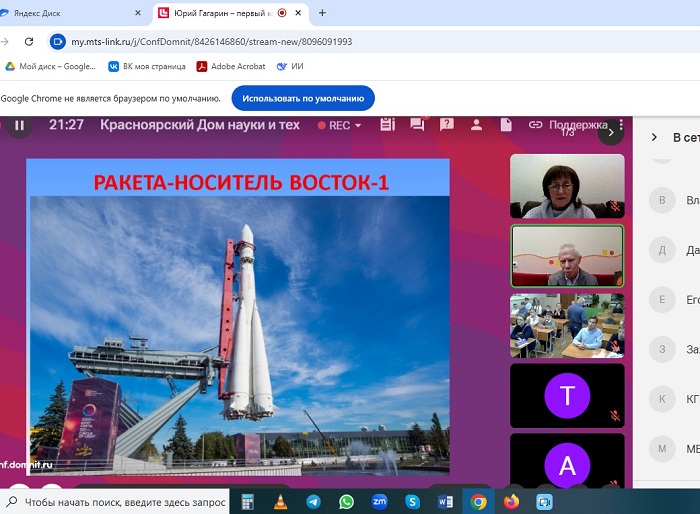Open Telegram from the taskbar

coord(313,501)
